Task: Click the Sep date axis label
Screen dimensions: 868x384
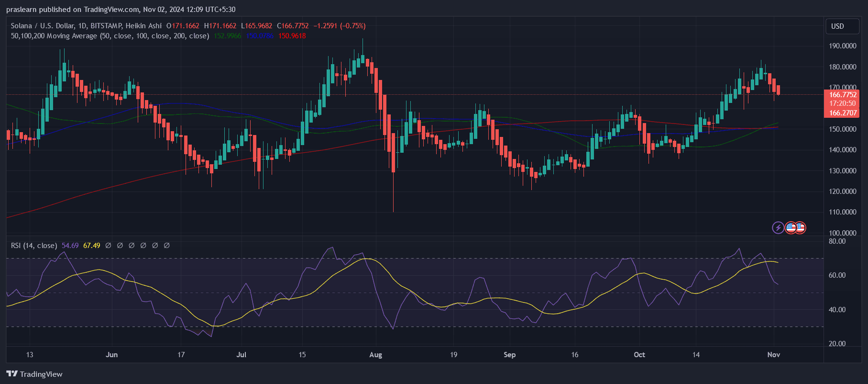Action: [x=510, y=355]
